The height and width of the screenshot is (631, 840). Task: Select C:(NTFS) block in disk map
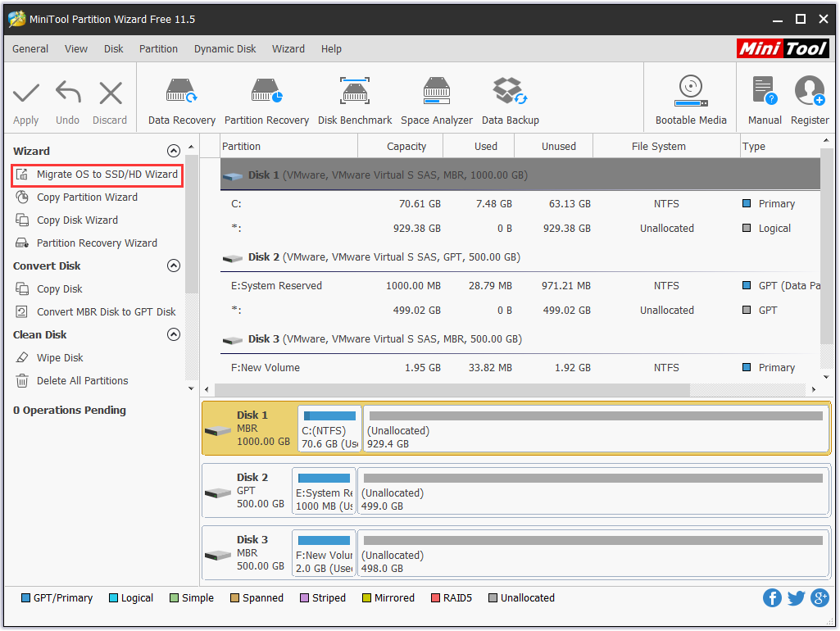[x=329, y=429]
